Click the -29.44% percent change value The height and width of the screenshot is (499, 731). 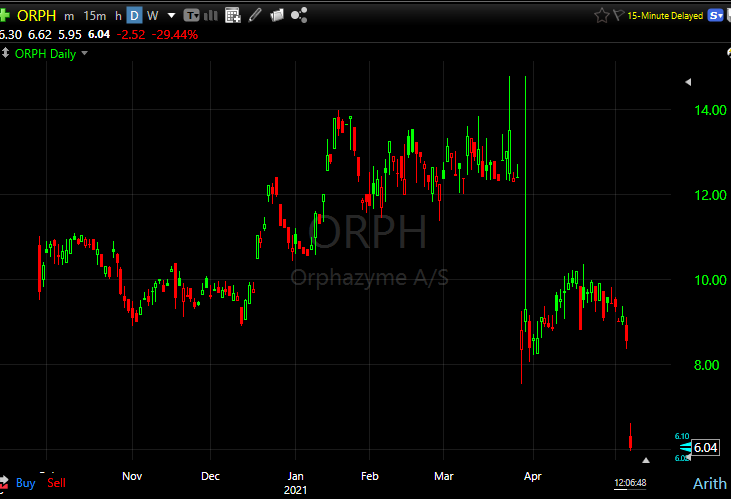[x=175, y=35]
